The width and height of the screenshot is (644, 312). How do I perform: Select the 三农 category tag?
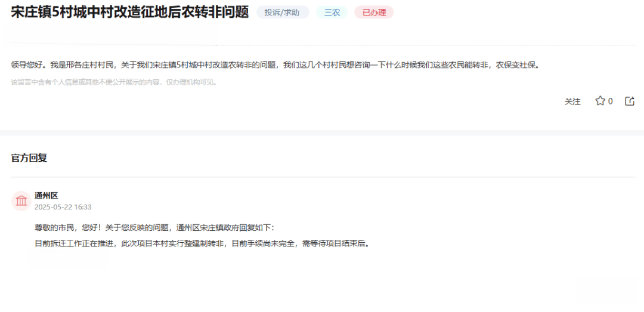click(332, 13)
